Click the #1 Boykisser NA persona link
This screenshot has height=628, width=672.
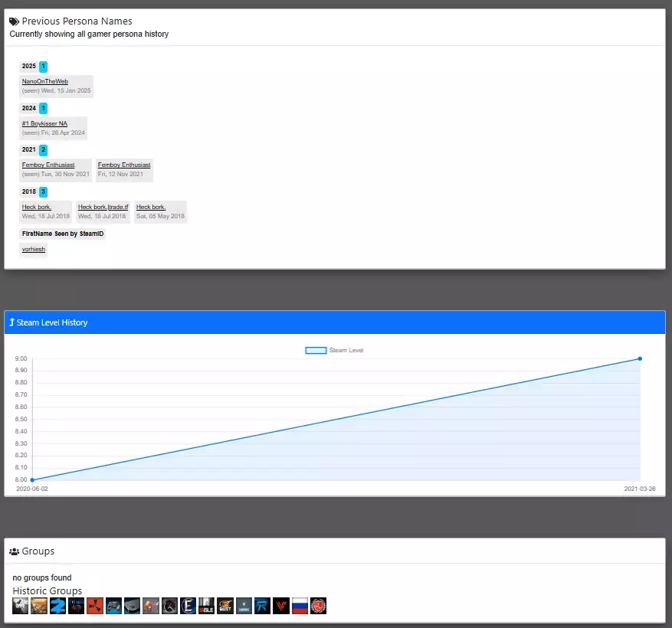pos(44,123)
